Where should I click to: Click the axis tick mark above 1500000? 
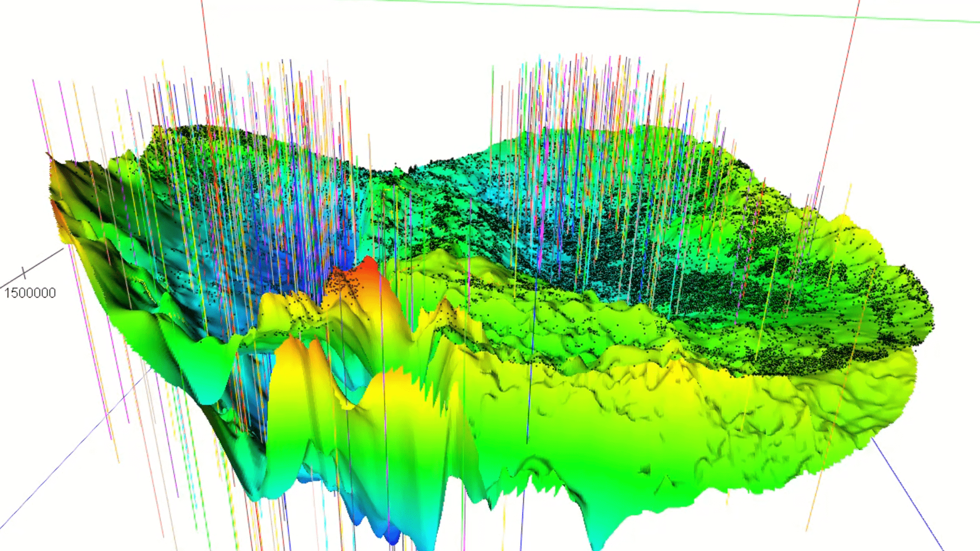pyautogui.click(x=23, y=273)
